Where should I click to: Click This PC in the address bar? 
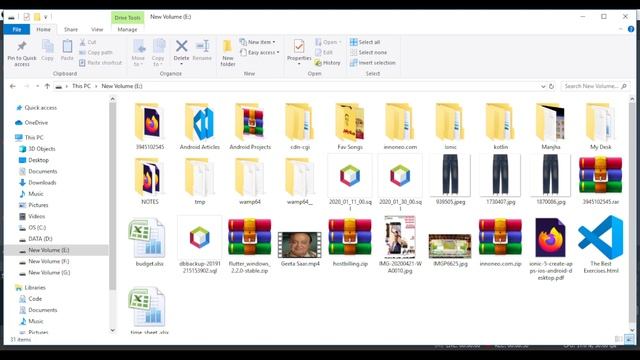pos(81,86)
